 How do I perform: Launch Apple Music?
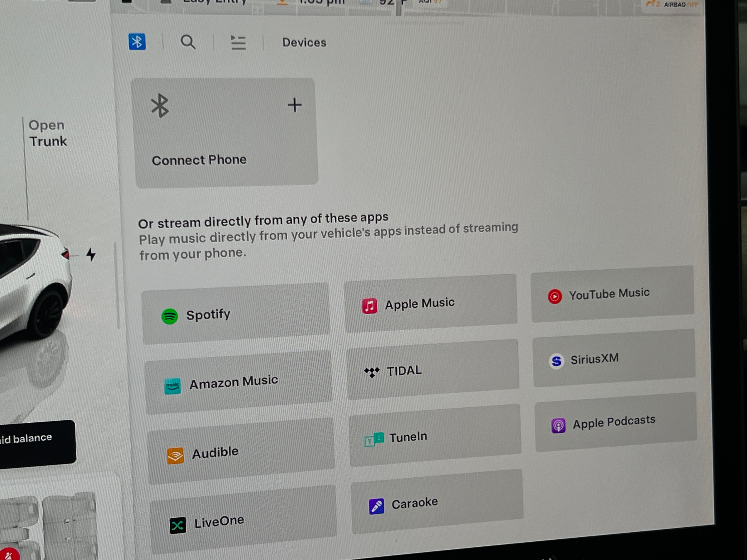(x=431, y=303)
